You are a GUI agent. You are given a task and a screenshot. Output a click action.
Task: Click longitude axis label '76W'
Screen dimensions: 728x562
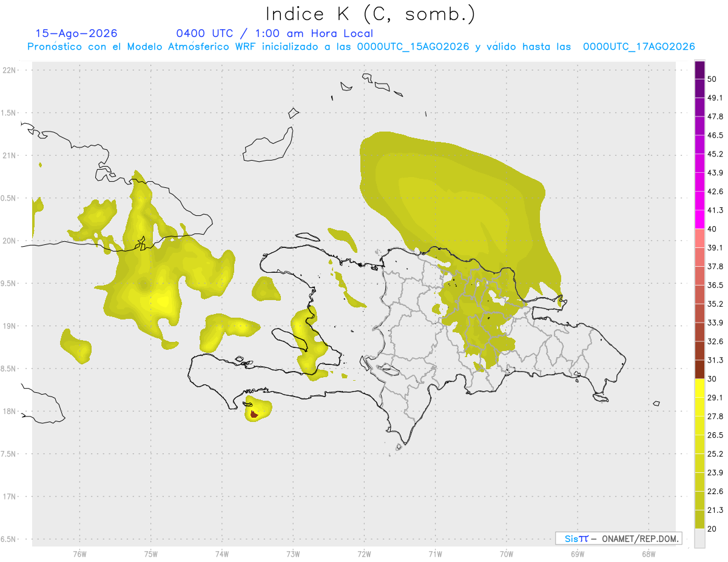tap(79, 554)
